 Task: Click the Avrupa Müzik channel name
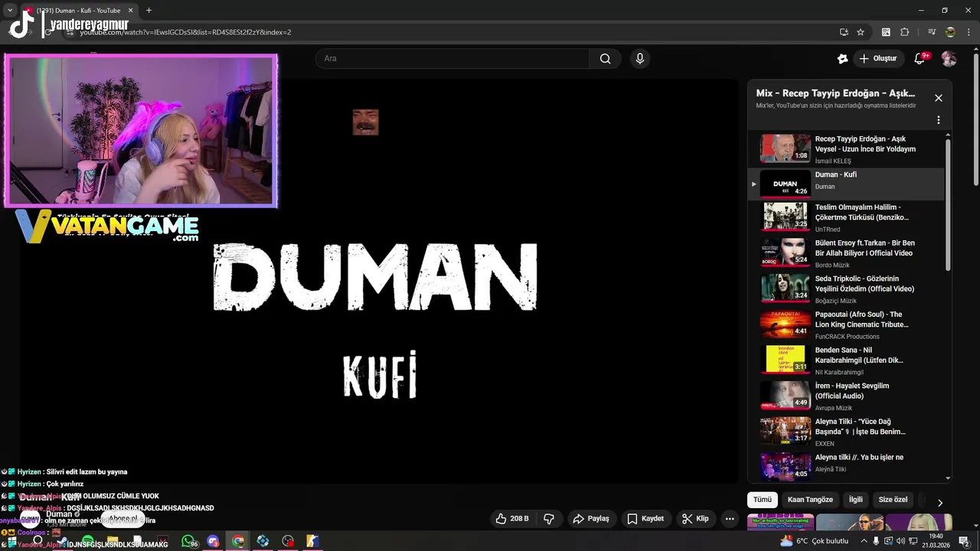point(833,408)
